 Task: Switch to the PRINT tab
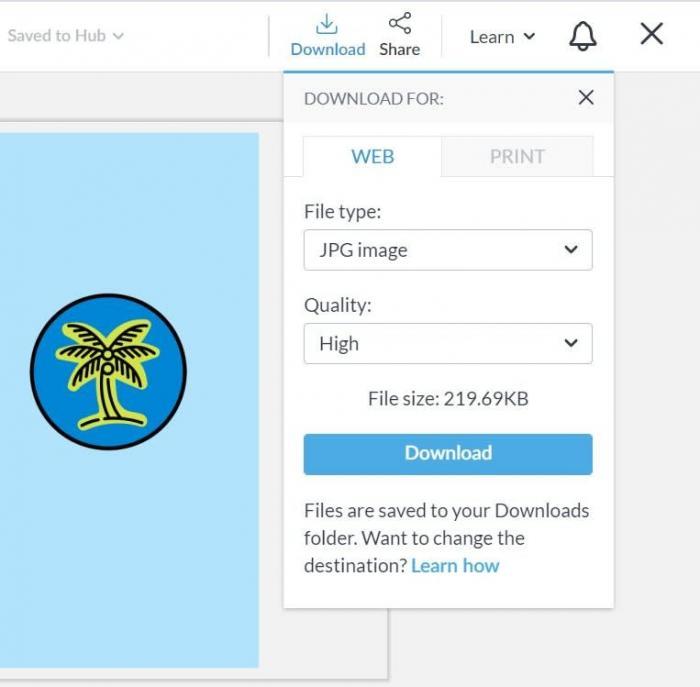click(x=517, y=157)
